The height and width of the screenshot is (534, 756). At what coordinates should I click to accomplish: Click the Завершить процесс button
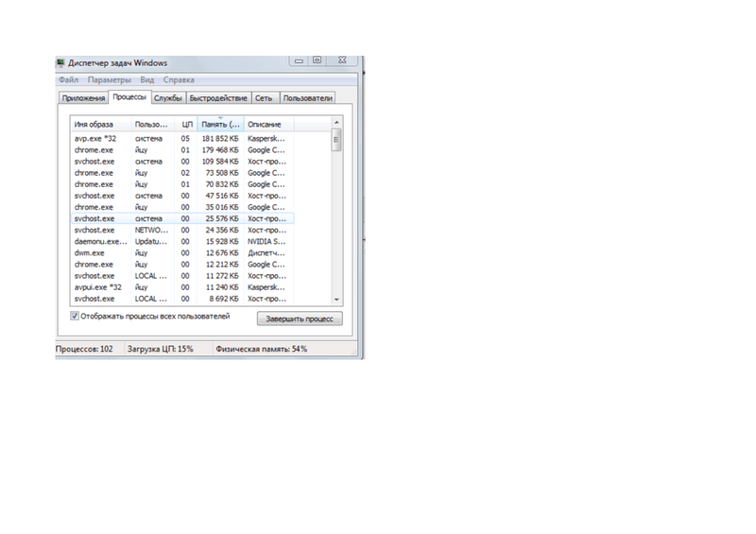[300, 319]
